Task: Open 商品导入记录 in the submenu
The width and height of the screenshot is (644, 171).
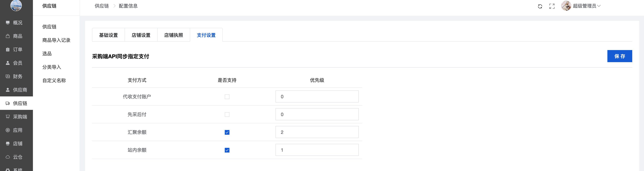Action: pyautogui.click(x=56, y=40)
